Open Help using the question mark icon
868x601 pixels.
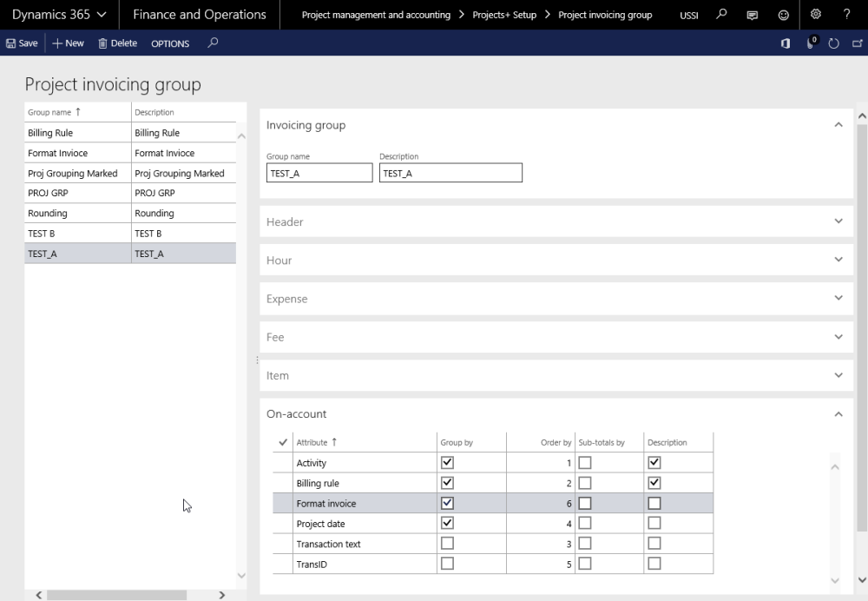click(x=846, y=15)
